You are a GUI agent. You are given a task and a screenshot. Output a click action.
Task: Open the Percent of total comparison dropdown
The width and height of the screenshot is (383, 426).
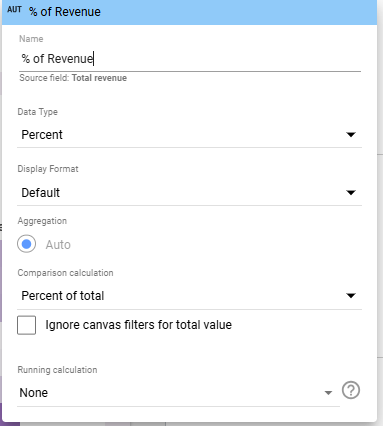click(x=189, y=296)
